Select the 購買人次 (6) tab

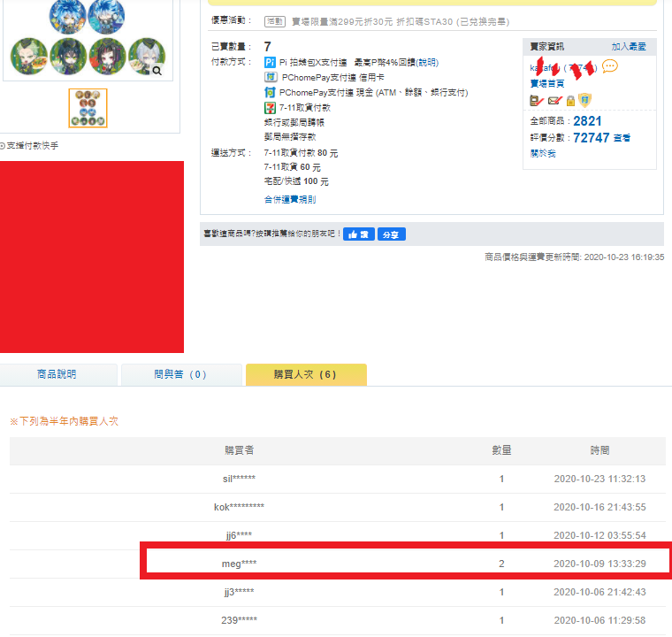306,374
